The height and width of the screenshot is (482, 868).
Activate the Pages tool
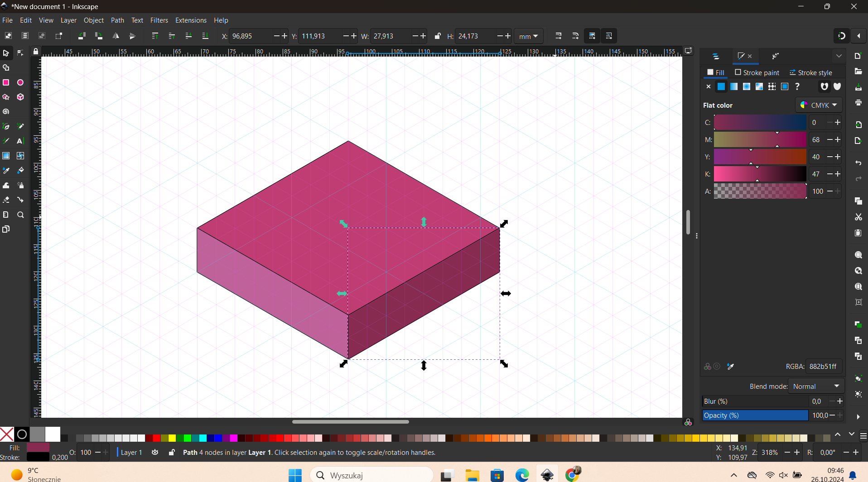[6, 229]
